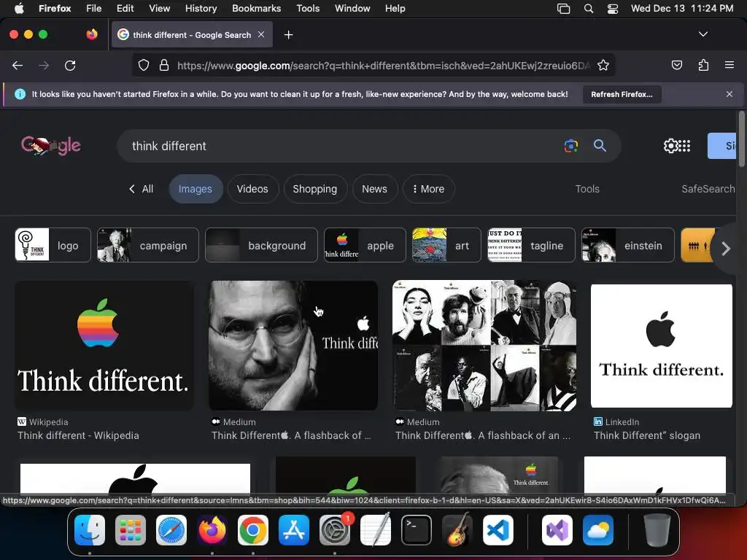
Task: Filter by the einstein suggestion chip
Action: pyautogui.click(x=628, y=245)
